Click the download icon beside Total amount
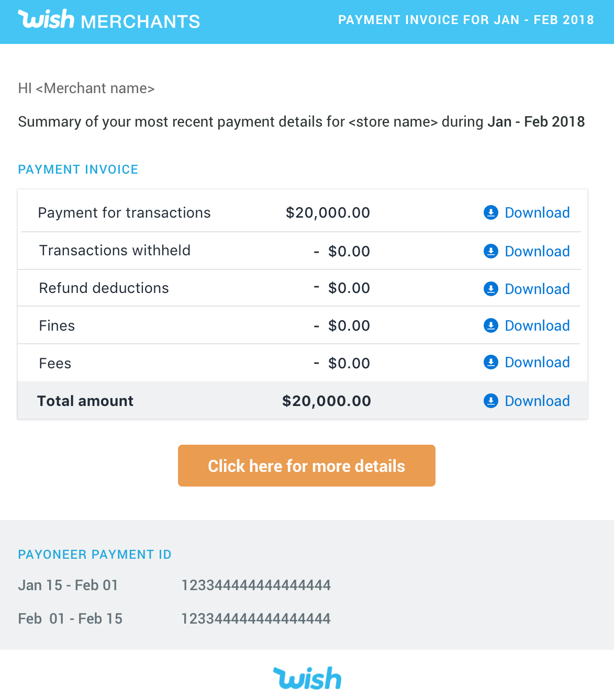The height and width of the screenshot is (700, 614). 490,401
